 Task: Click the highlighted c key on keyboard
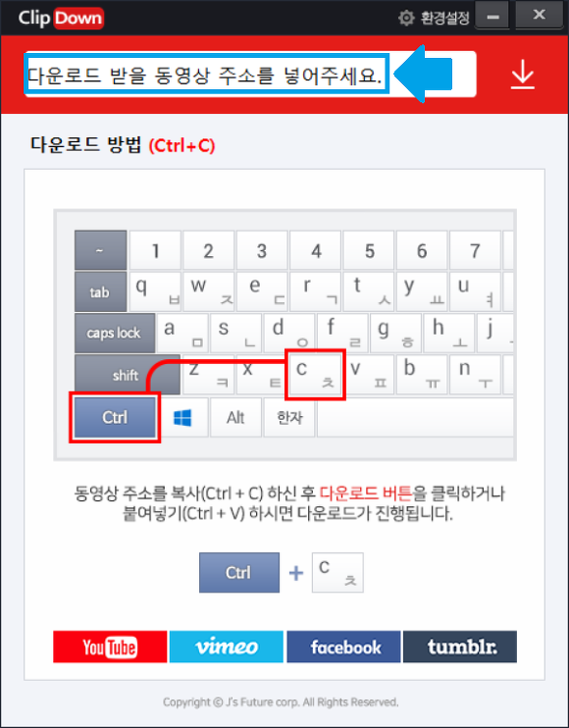click(x=315, y=375)
